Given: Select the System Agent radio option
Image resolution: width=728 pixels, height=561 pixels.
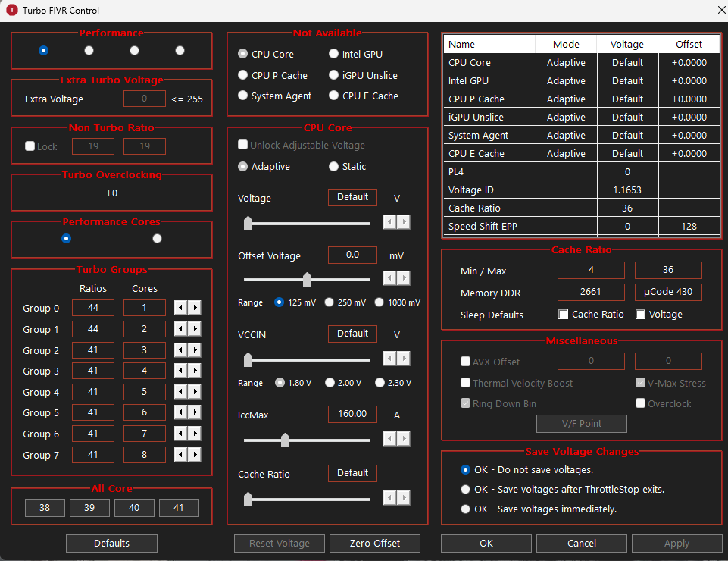Looking at the screenshot, I should [274, 96].
